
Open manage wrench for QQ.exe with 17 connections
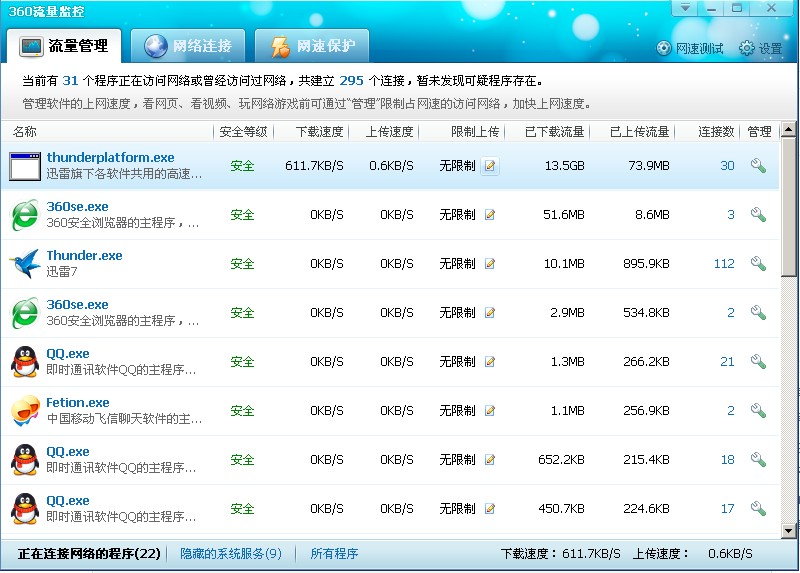[x=758, y=508]
